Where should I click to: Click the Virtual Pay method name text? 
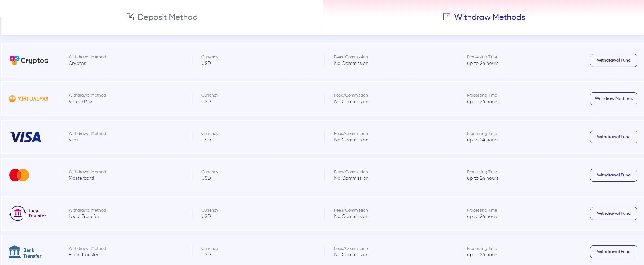pyautogui.click(x=80, y=102)
